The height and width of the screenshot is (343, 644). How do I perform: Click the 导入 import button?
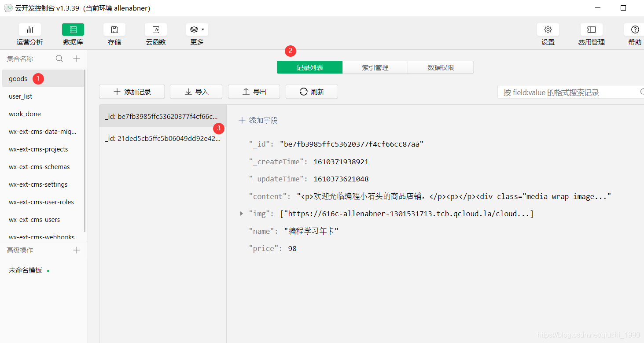coord(196,92)
